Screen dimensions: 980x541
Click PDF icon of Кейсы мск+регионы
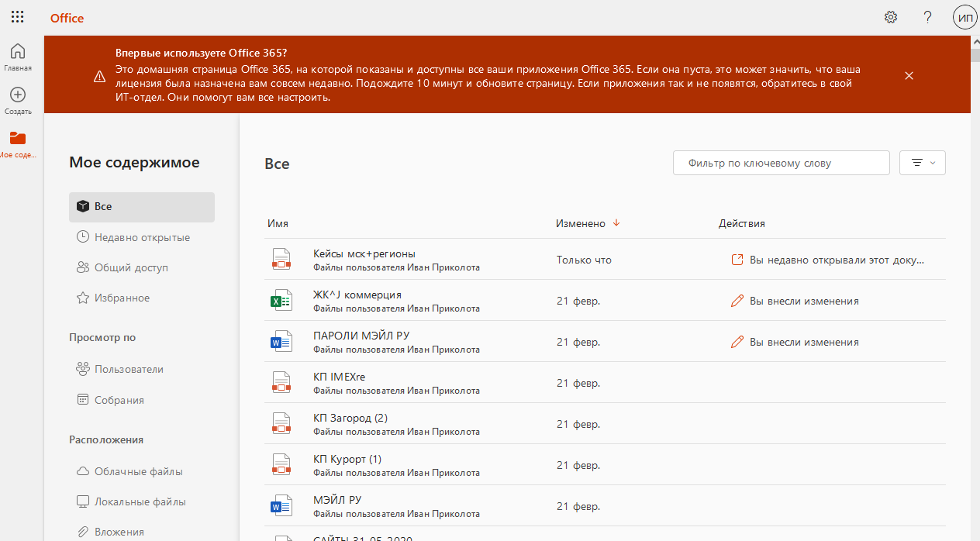(281, 260)
